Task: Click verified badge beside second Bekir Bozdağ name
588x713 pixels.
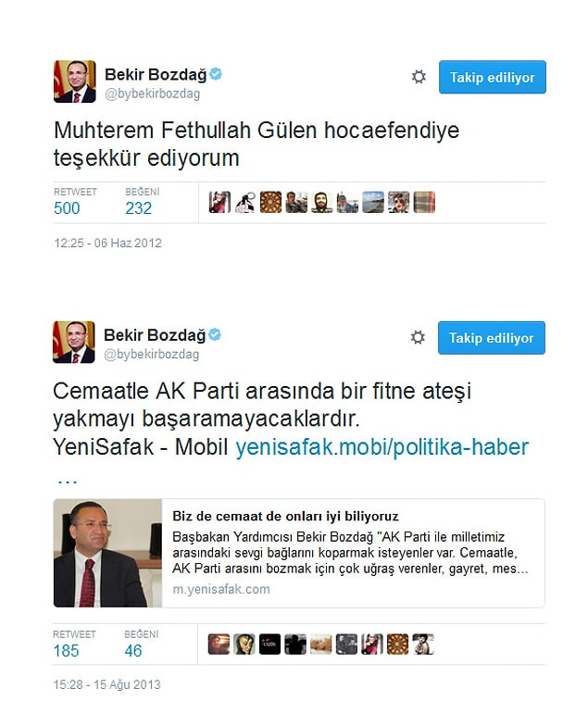Action: [215, 334]
